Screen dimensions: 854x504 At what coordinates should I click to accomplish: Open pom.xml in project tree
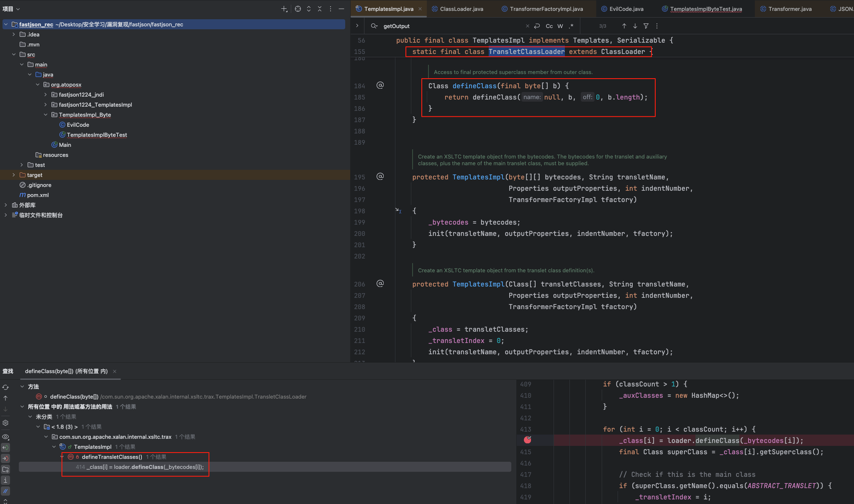point(34,195)
